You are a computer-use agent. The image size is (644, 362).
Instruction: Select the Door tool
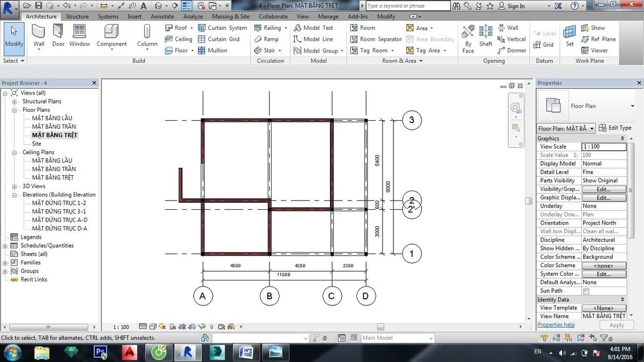(x=58, y=36)
